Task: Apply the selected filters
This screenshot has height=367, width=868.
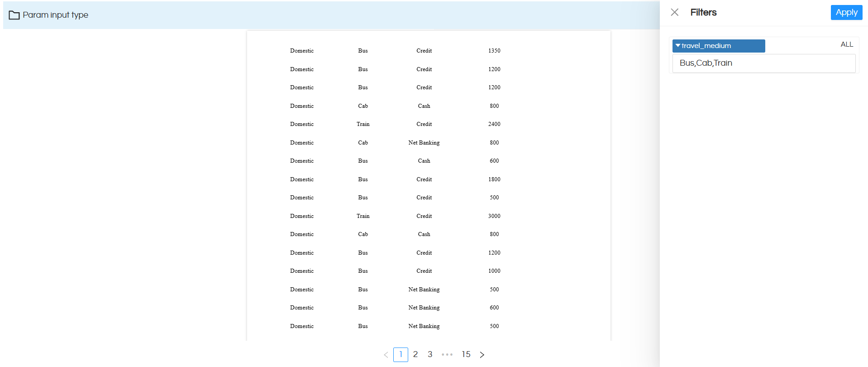Action: [x=846, y=12]
